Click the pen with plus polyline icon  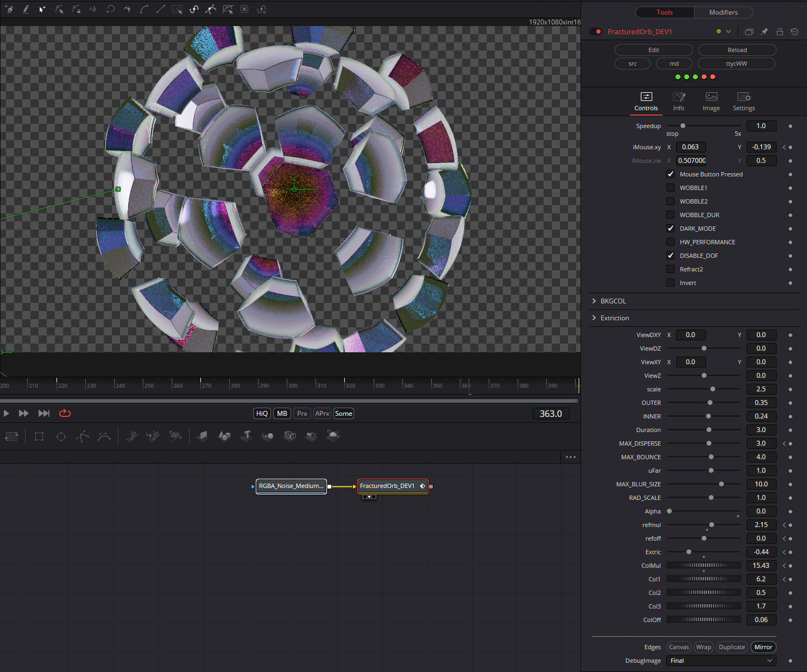pyautogui.click(x=9, y=10)
